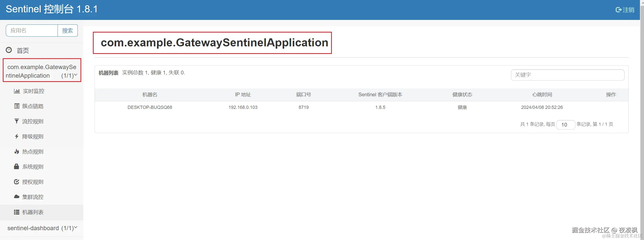
Task: Click the 端口号 column header
Action: [x=304, y=95]
